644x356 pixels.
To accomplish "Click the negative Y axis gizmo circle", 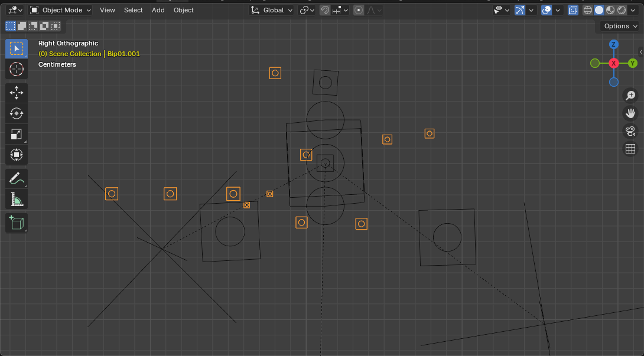I will (x=595, y=63).
